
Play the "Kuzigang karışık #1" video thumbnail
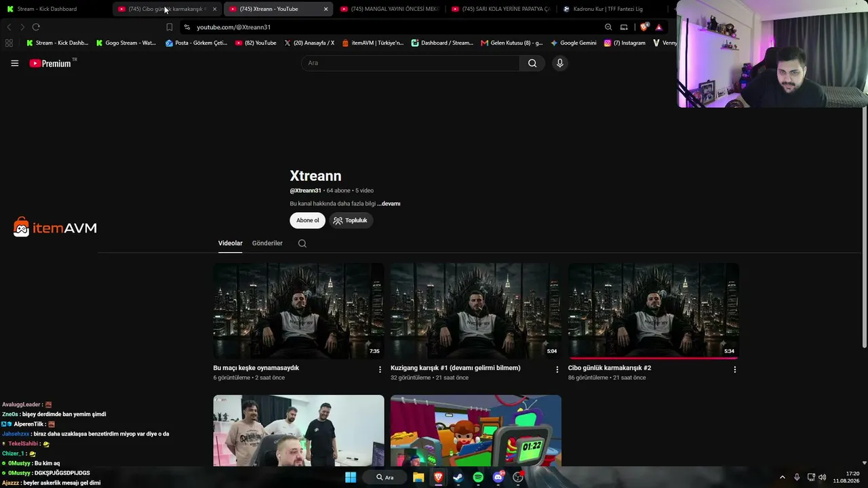pos(476,311)
